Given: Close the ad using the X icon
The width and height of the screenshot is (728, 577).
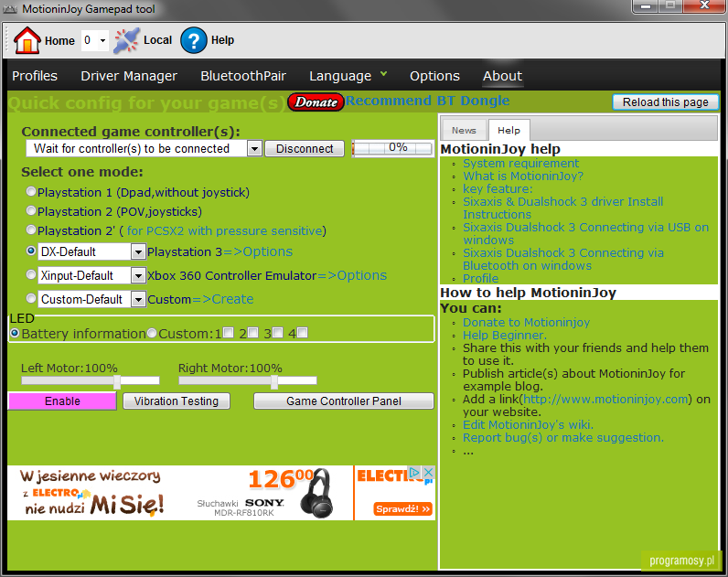Looking at the screenshot, I should coord(429,472).
